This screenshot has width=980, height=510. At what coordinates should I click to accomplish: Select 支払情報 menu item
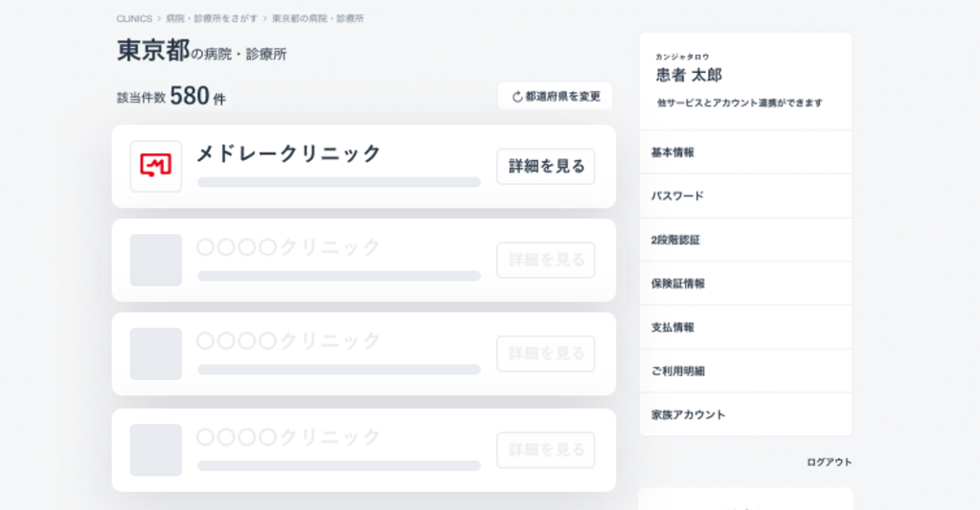(745, 327)
